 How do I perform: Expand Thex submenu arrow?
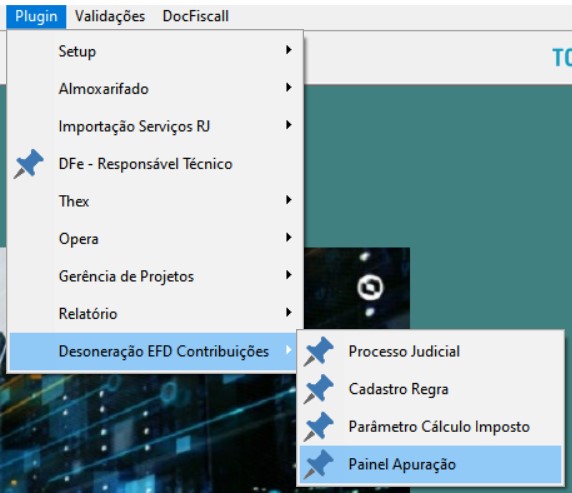(289, 200)
